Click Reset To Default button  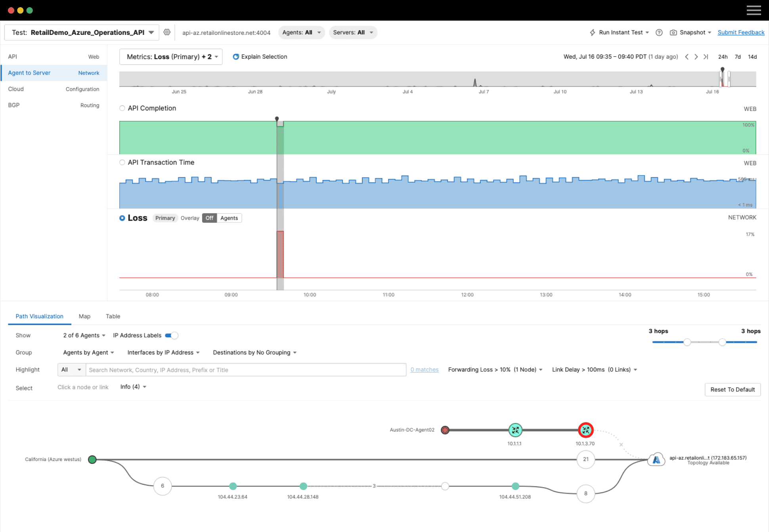(x=732, y=389)
